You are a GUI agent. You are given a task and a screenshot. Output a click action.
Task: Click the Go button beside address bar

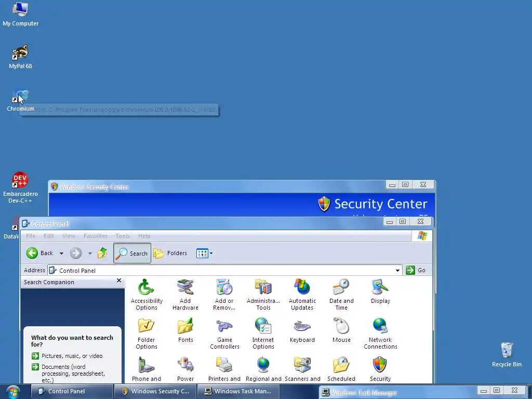pos(416,270)
